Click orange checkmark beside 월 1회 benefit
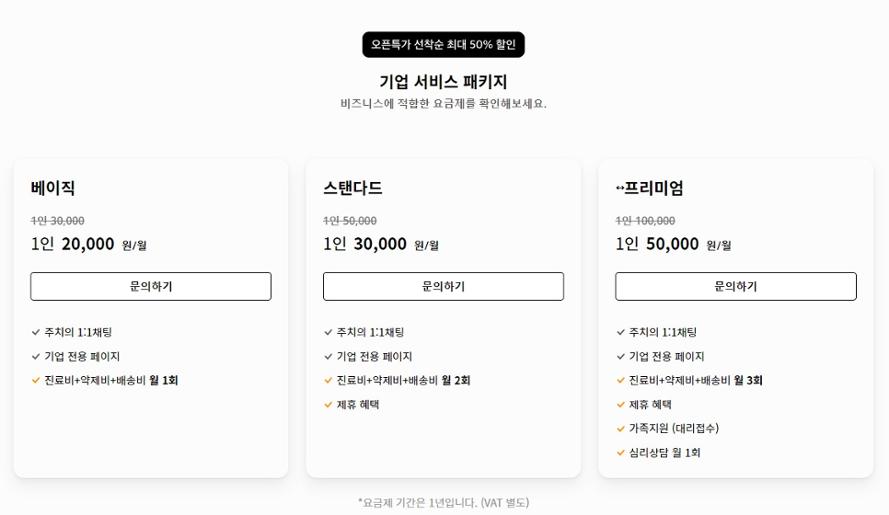The image size is (889, 515). click(x=36, y=381)
